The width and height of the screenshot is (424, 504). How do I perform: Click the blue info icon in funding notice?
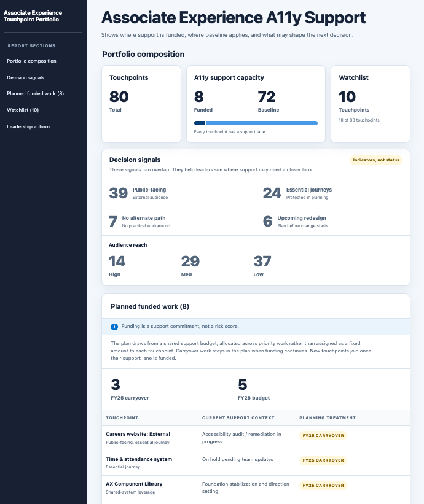[x=114, y=327]
